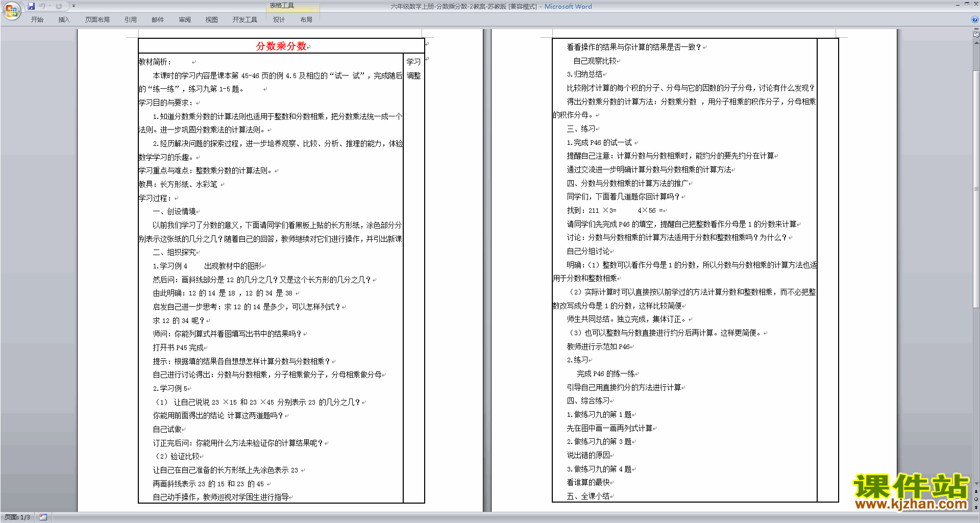Click the heading 一、创设情境

pyautogui.click(x=174, y=211)
